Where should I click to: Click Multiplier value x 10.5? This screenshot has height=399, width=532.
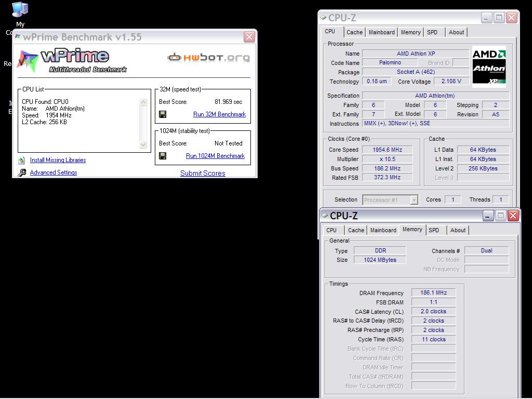387,159
